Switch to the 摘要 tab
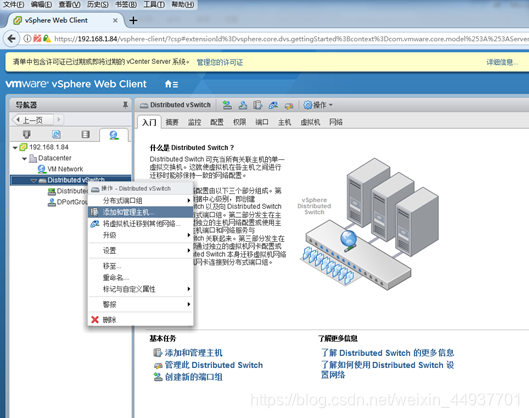Screen dimensions: 529x418 pos(172,122)
